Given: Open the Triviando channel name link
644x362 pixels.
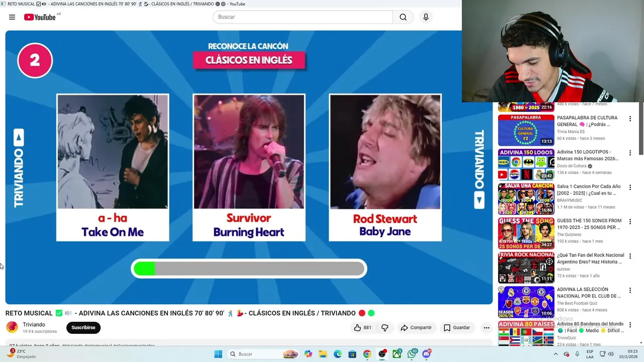Looking at the screenshot, I should 34,325.
